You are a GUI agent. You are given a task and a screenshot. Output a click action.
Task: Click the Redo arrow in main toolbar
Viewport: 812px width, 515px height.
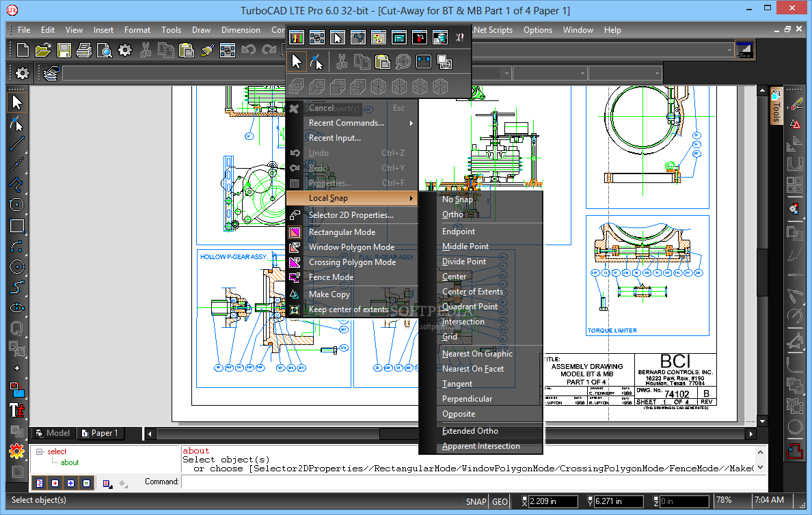[x=269, y=51]
